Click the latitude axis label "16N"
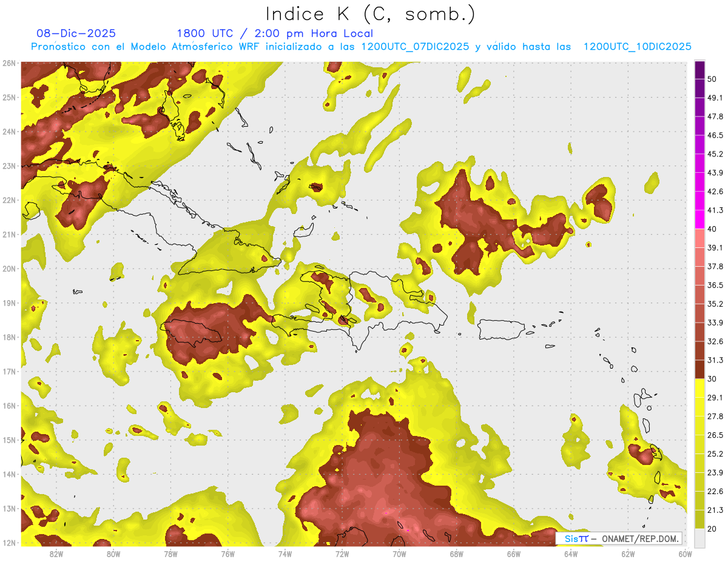Viewport: 728px width, 562px height. 9,406
